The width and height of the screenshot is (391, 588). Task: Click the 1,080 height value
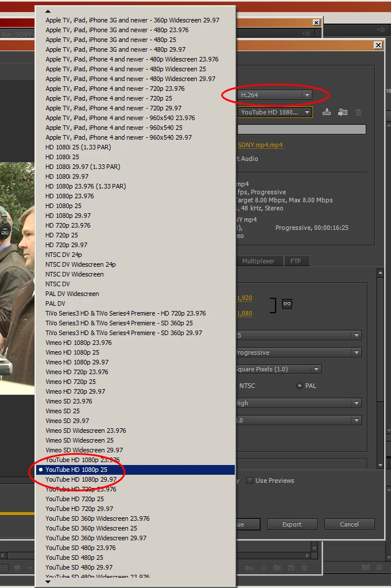tap(244, 313)
